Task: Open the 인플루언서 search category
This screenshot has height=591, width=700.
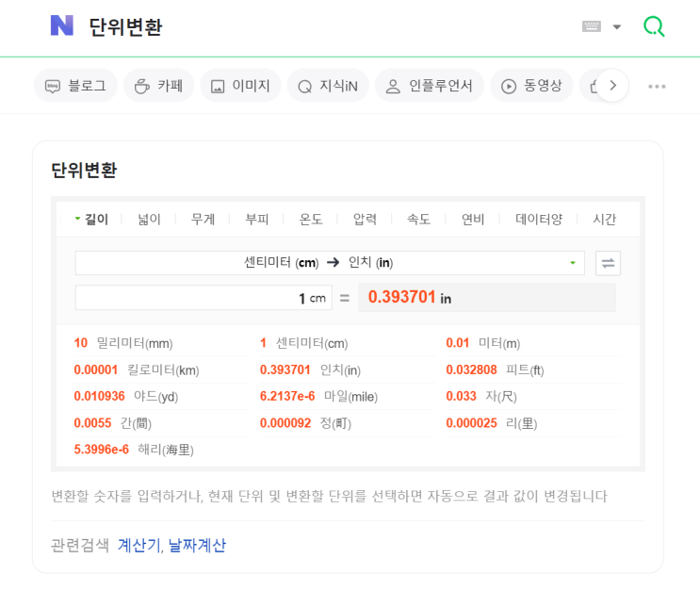Action: 430,86
